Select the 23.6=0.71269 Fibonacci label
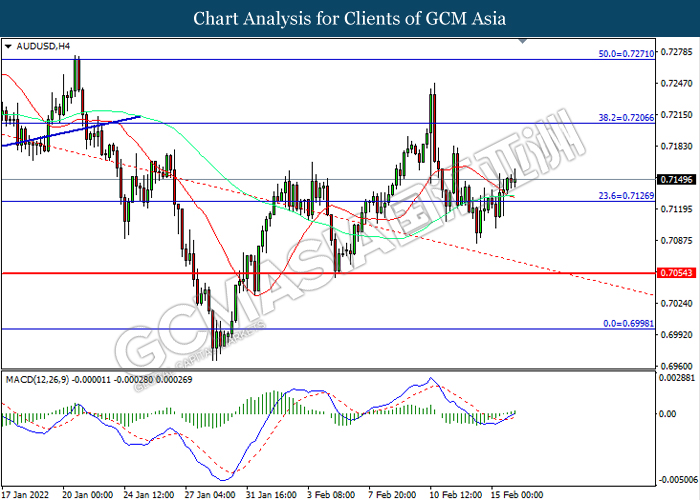 (x=626, y=196)
